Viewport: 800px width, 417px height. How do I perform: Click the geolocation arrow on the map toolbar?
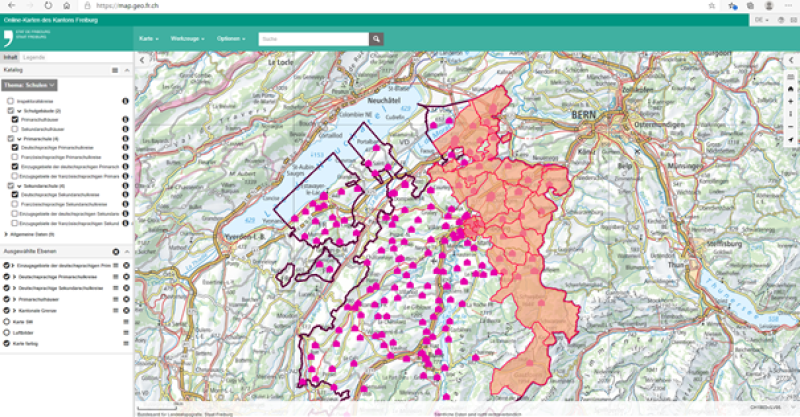791,141
